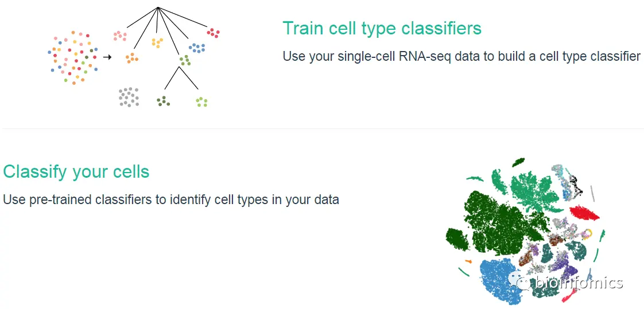This screenshot has width=644, height=309.
Task: Select the yellow cell cluster in the tree
Action: tap(157, 42)
